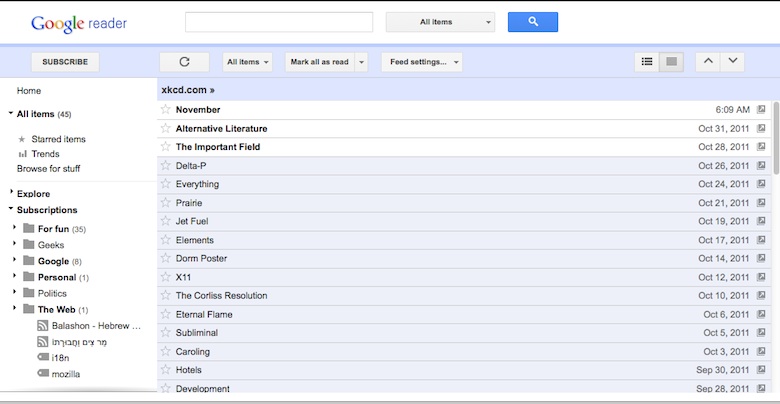Expand The Web folder triangle
Screen dimensions: 780x404
[14, 307]
